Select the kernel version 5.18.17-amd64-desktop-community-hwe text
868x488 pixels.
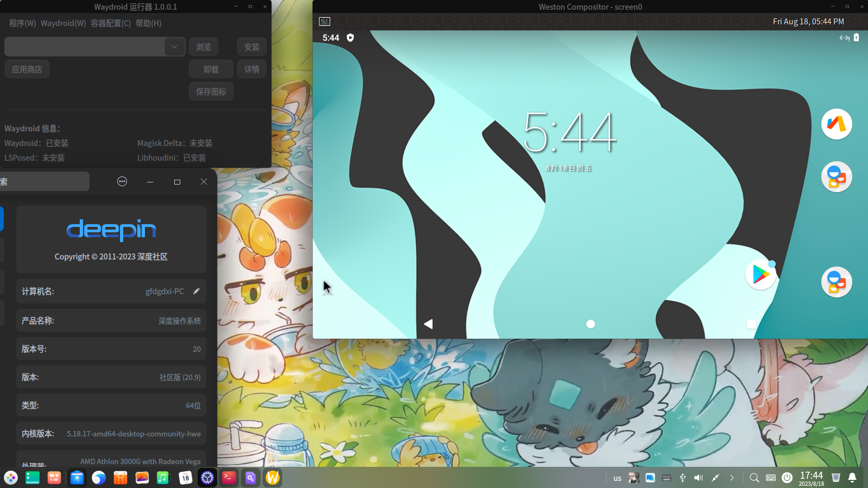coord(134,434)
